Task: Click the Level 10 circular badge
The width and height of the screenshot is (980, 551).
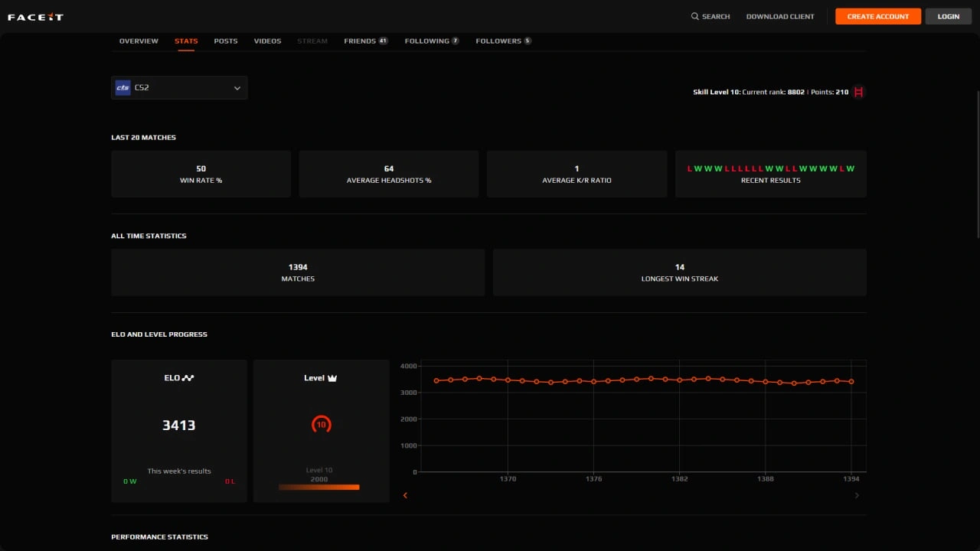Action: pos(322,425)
